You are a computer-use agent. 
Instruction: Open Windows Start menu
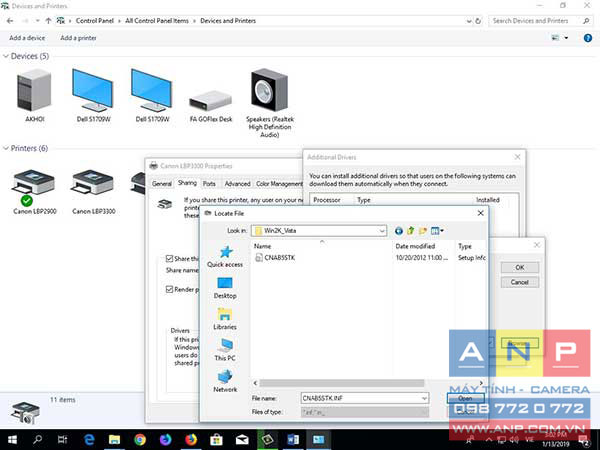12,440
